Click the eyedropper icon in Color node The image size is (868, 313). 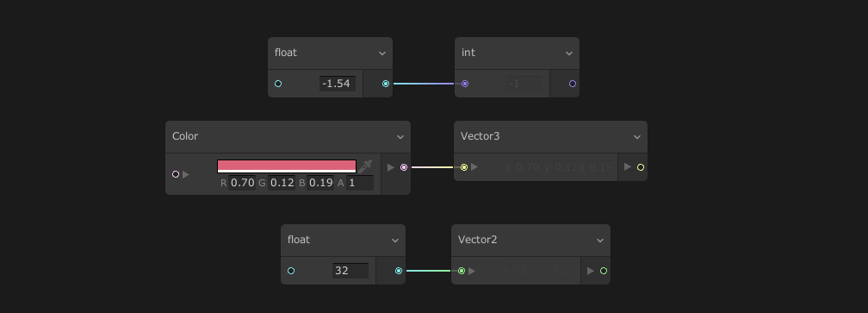pos(365,166)
